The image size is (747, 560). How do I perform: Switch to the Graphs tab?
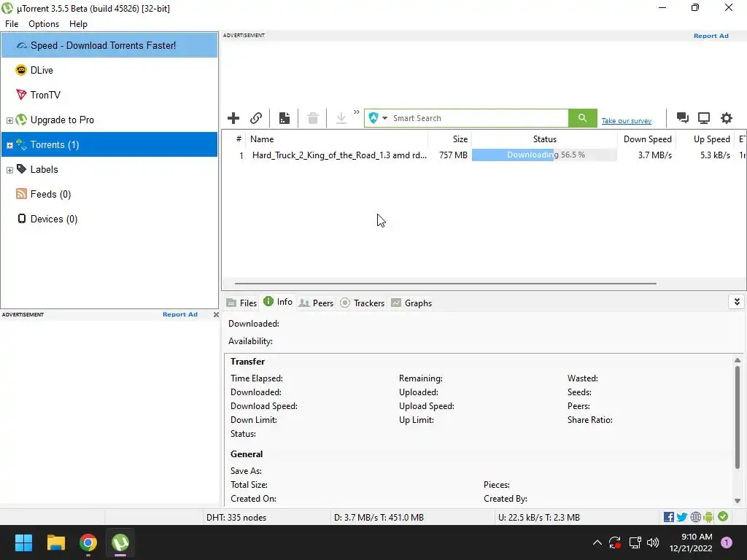click(x=411, y=303)
